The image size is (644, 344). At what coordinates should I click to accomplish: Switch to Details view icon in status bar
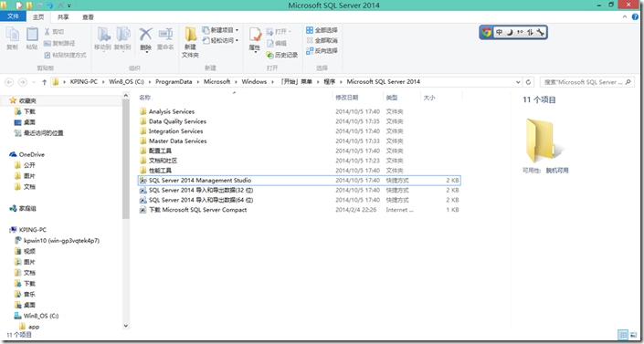(x=623, y=335)
